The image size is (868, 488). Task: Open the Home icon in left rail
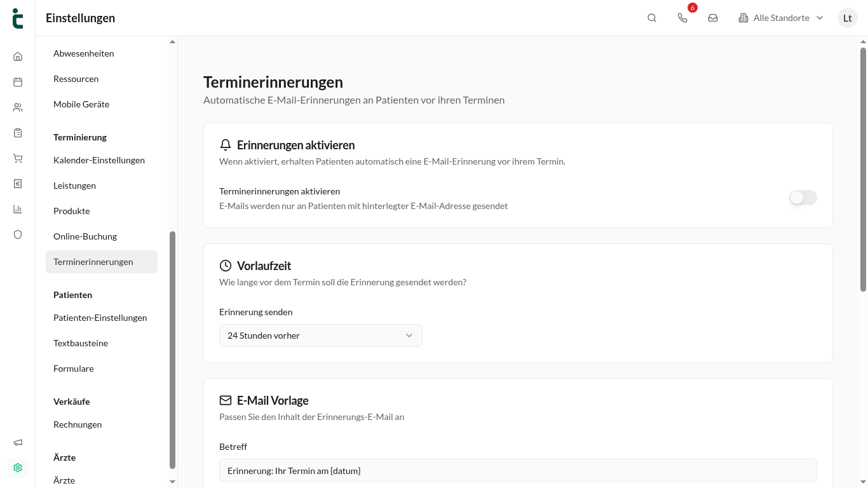(18, 57)
